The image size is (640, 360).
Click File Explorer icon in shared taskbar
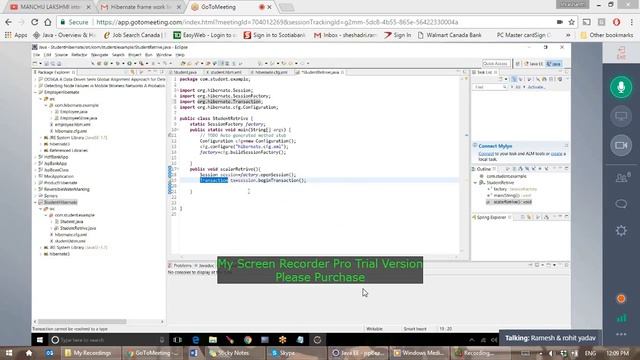click(213, 340)
